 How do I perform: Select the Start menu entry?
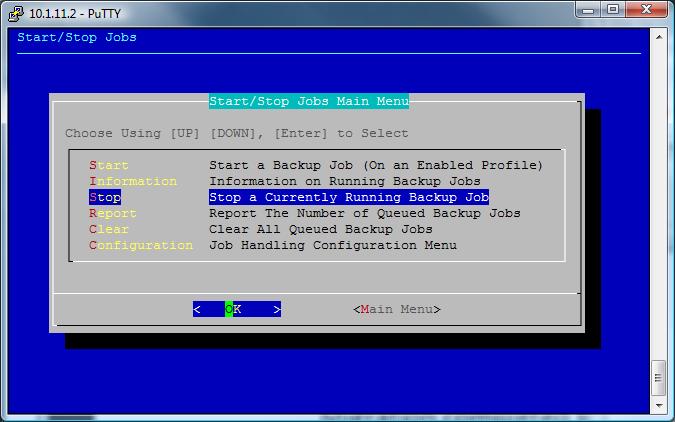(x=109, y=165)
